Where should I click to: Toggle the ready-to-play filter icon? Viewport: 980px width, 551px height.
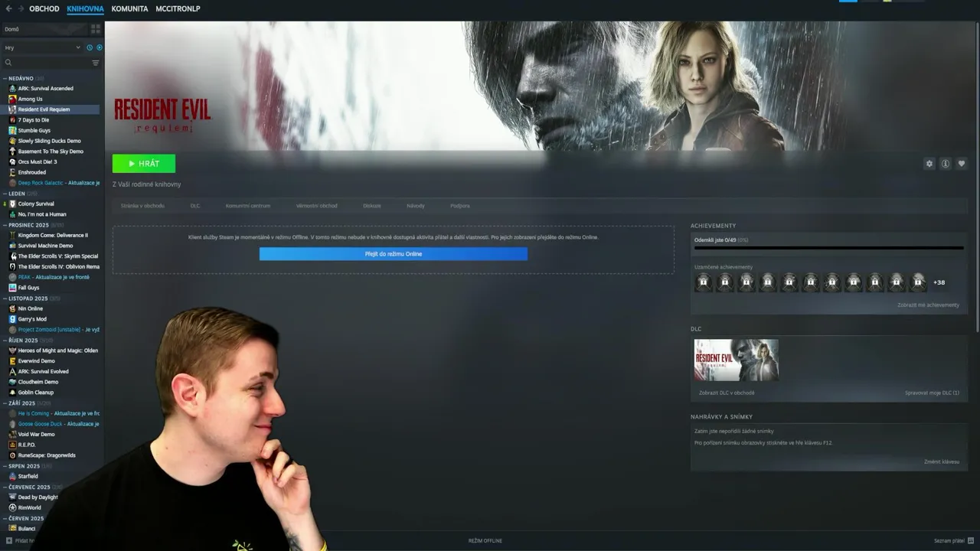point(99,47)
